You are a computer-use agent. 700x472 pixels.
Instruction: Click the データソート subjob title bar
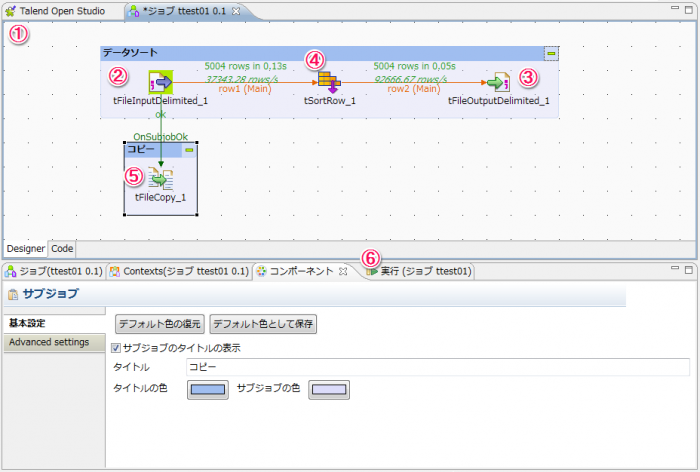pyautogui.click(x=321, y=53)
